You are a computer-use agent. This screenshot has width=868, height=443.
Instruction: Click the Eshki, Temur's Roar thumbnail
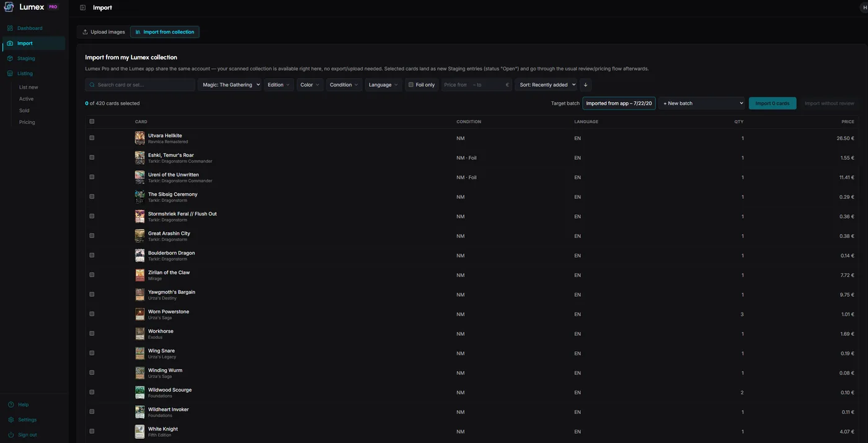140,157
